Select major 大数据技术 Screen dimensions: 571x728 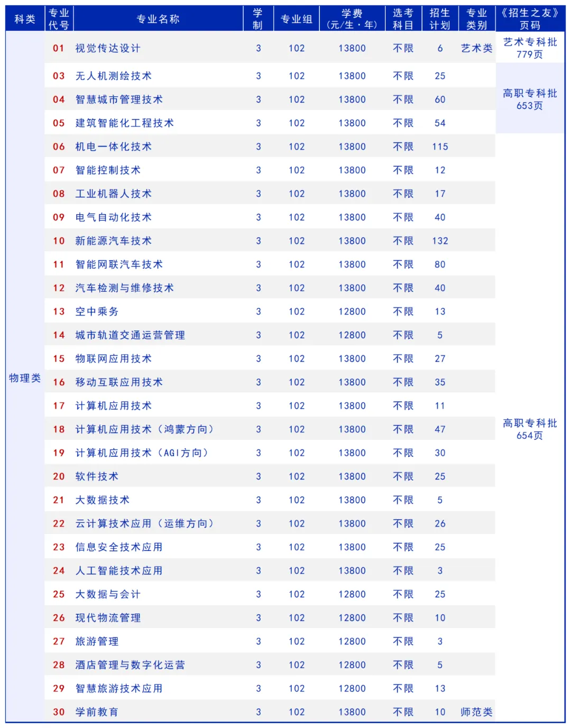click(103, 500)
